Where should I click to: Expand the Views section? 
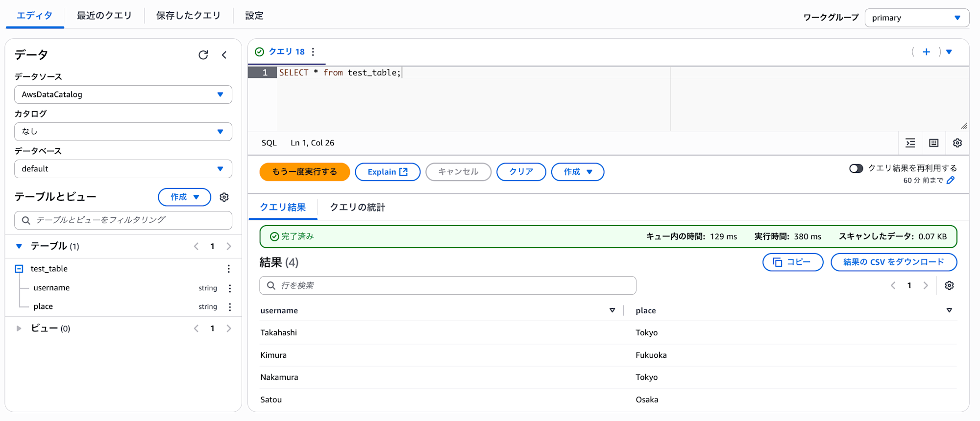[x=19, y=328]
